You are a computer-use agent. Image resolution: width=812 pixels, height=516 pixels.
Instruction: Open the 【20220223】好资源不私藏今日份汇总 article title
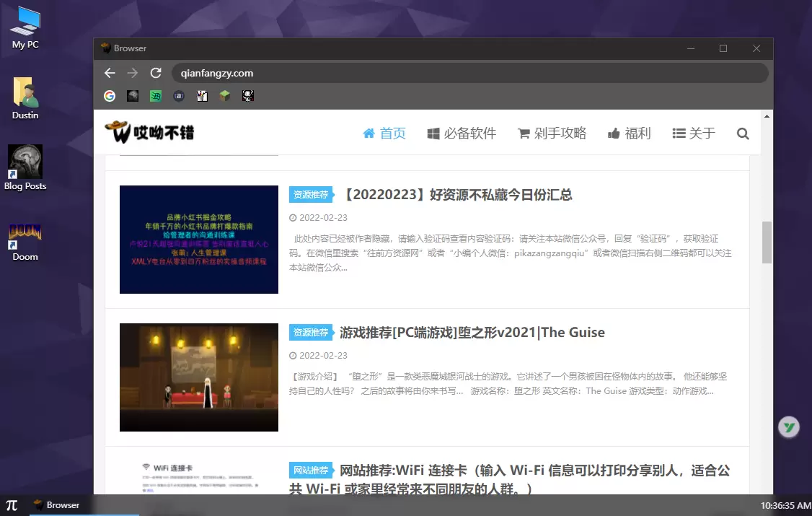456,195
